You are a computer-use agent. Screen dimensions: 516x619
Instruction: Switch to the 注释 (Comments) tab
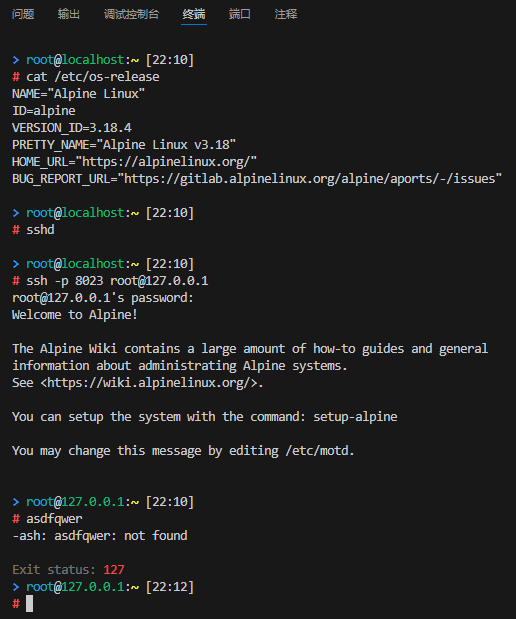tap(286, 14)
